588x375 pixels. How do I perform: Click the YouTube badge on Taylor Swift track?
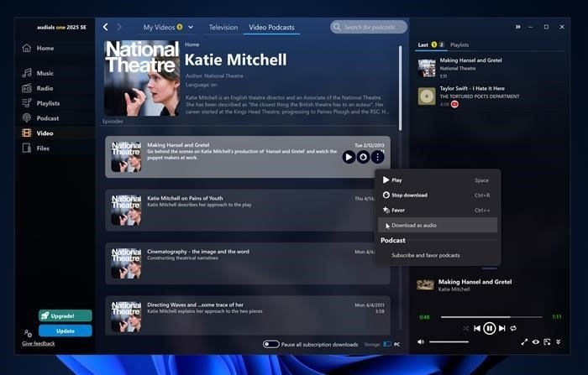pyautogui.click(x=454, y=104)
